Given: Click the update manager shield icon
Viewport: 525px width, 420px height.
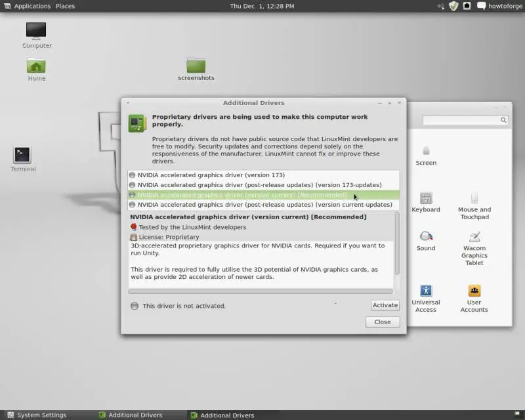Looking at the screenshot, I should coord(453,6).
